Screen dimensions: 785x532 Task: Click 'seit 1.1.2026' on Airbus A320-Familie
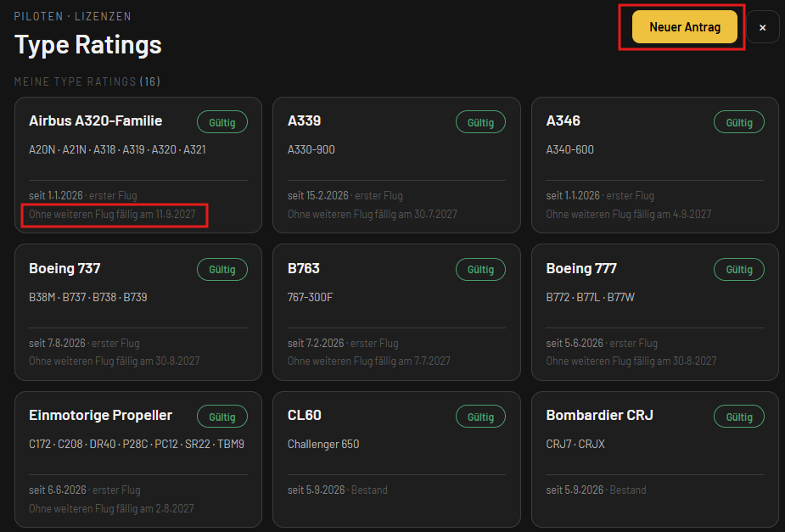[56, 195]
